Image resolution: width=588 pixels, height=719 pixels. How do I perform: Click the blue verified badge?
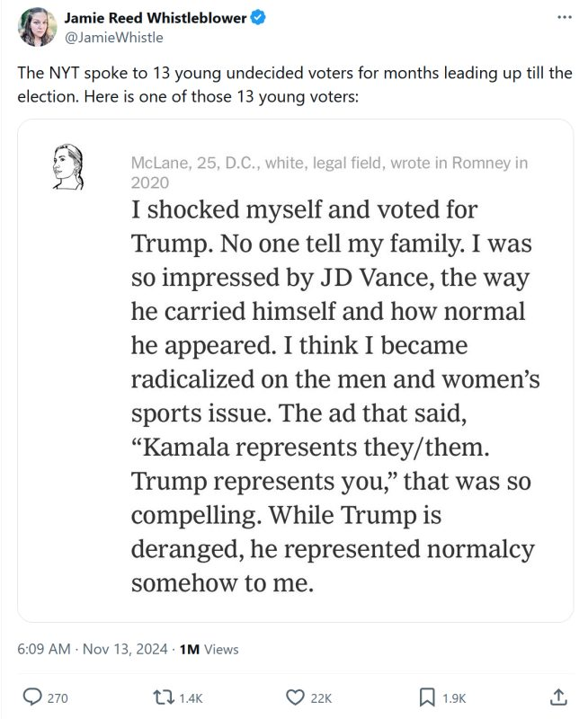(x=257, y=19)
